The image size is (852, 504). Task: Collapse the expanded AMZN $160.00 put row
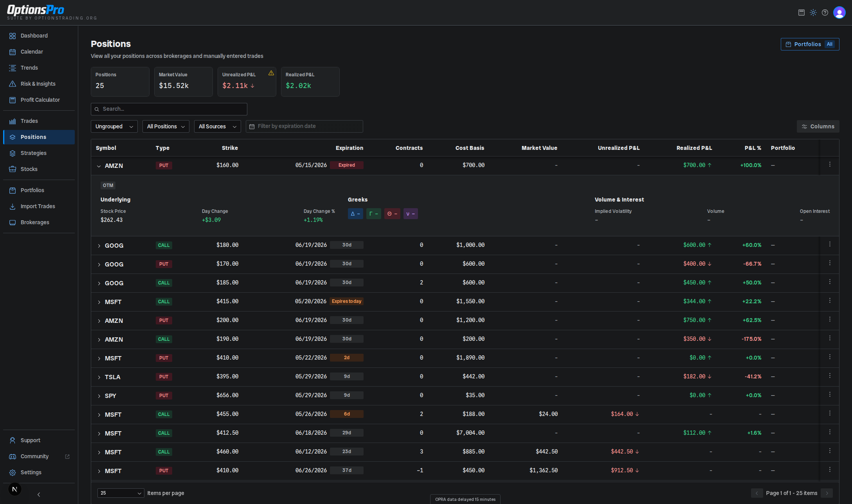(99, 166)
